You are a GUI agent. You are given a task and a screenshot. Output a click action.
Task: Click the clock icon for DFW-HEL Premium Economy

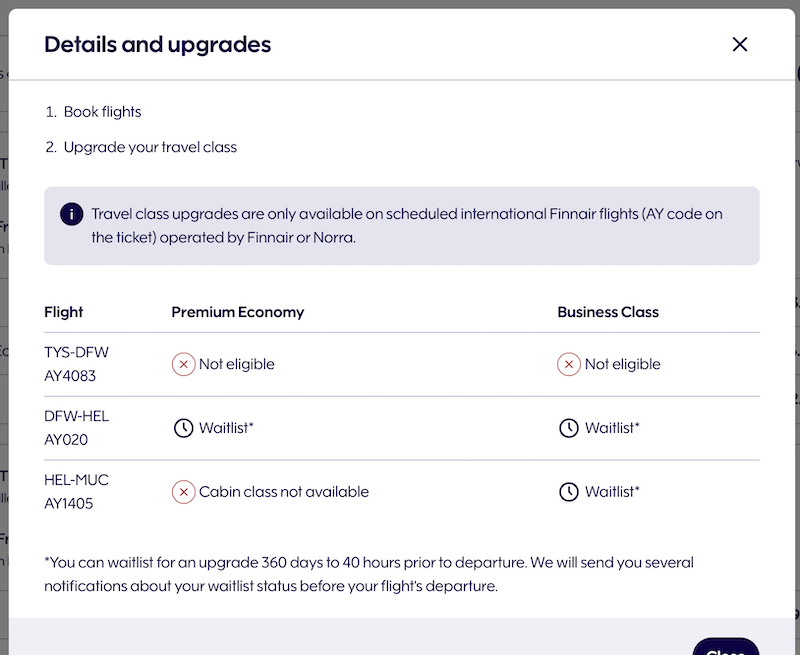(x=183, y=428)
